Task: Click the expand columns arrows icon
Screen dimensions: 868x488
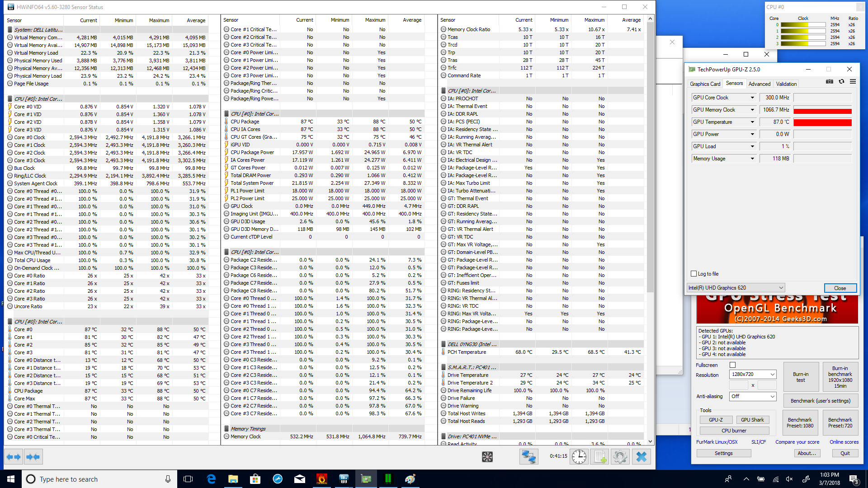Action: point(14,457)
